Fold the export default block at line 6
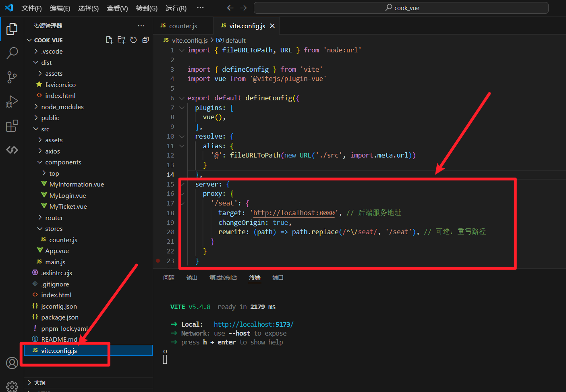566x392 pixels. tap(182, 98)
